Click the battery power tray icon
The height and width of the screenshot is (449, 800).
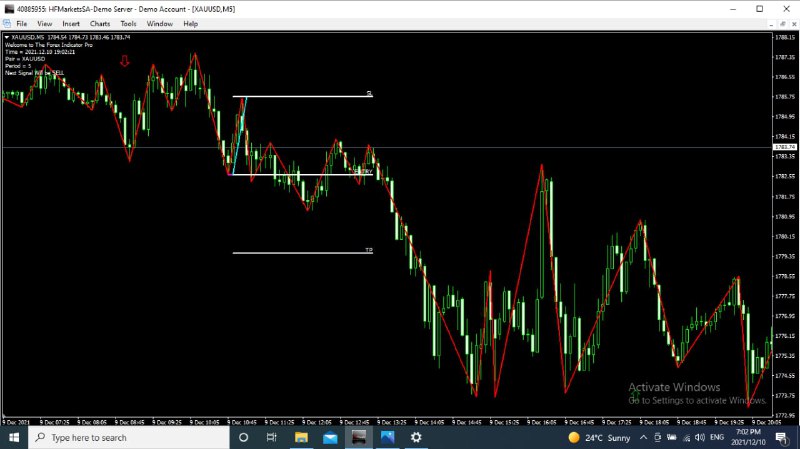tap(672, 437)
